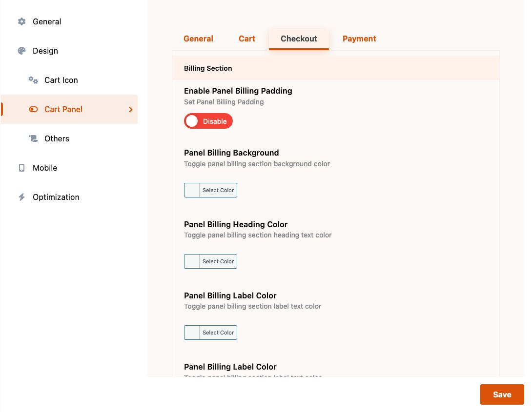Click the Mobile phone icon
The height and width of the screenshot is (412, 532).
click(21, 168)
